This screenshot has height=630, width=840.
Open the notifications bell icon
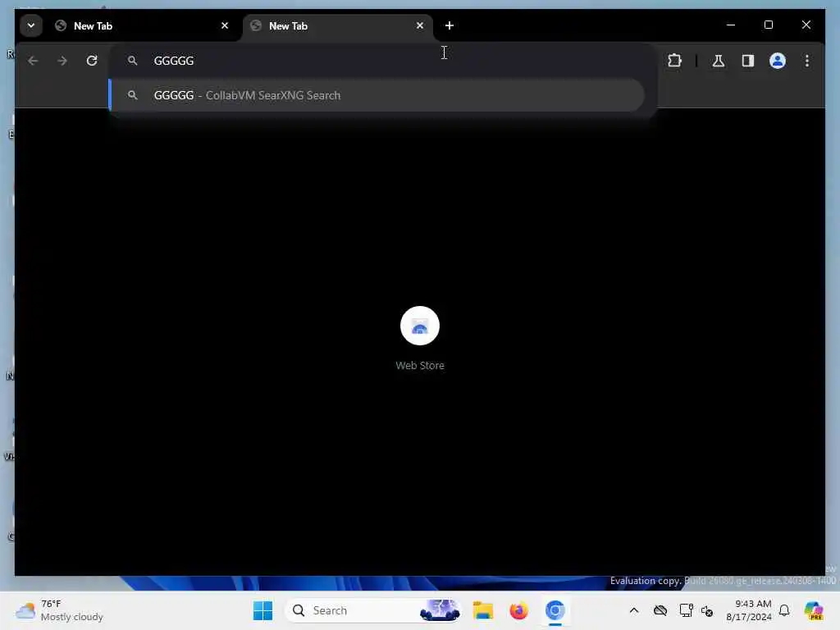click(784, 610)
